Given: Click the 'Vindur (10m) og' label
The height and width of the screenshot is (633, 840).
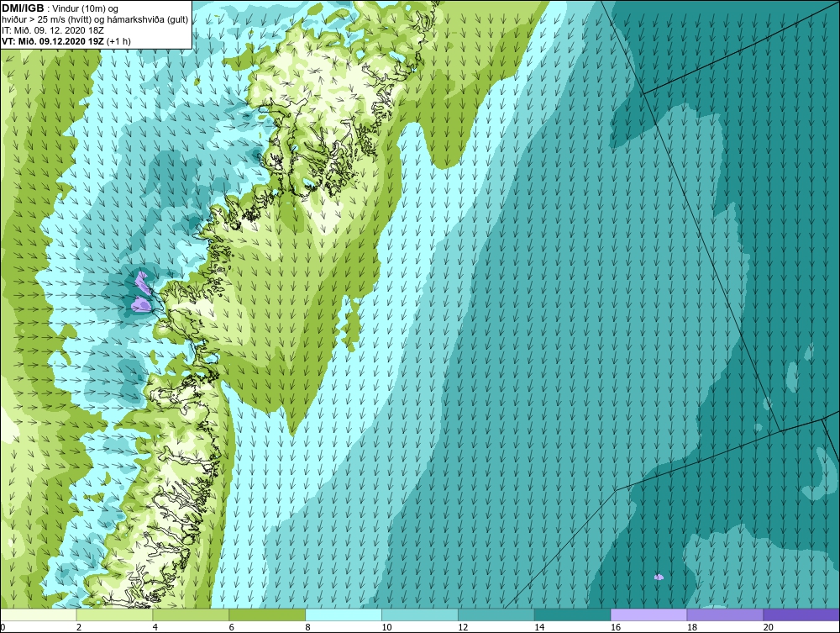Looking at the screenshot, I should [x=83, y=8].
